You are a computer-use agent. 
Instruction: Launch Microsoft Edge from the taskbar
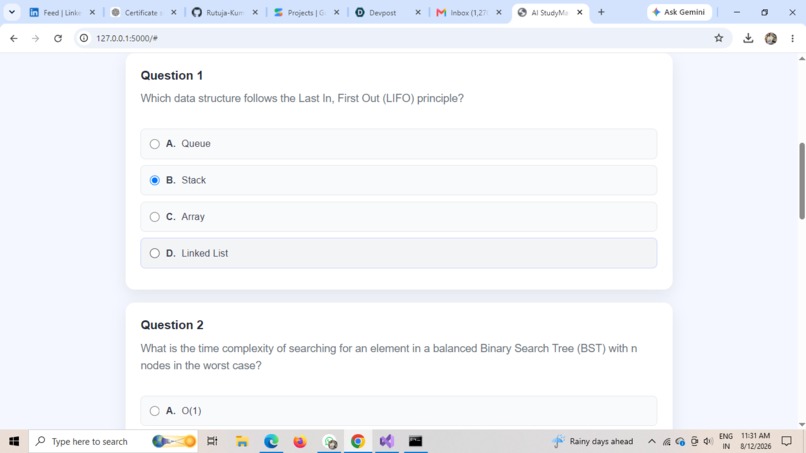[271, 441]
